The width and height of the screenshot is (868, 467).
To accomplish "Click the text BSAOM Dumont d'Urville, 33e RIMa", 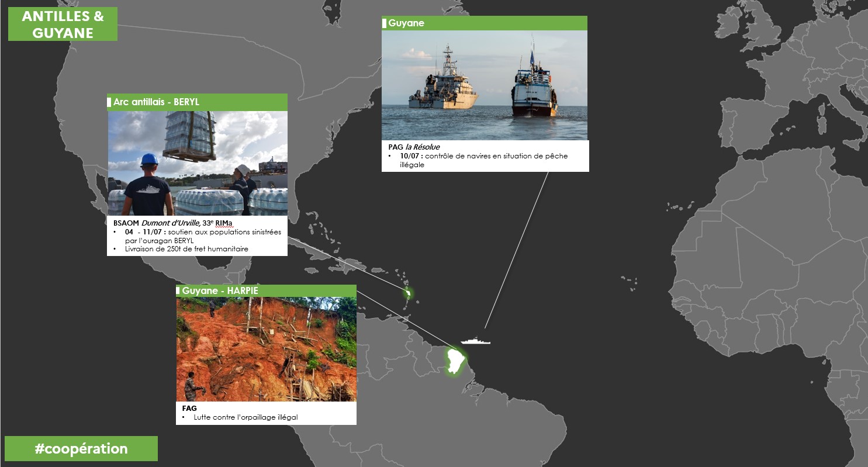I will [173, 223].
